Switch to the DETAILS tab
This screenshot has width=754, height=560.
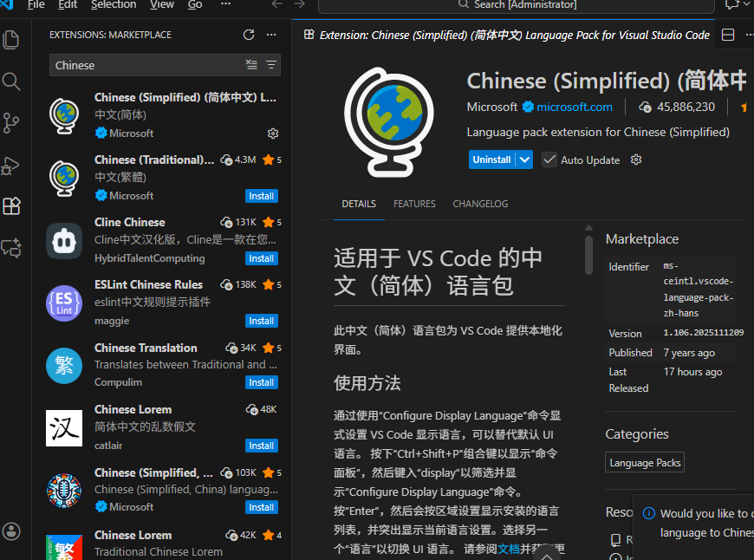click(359, 204)
